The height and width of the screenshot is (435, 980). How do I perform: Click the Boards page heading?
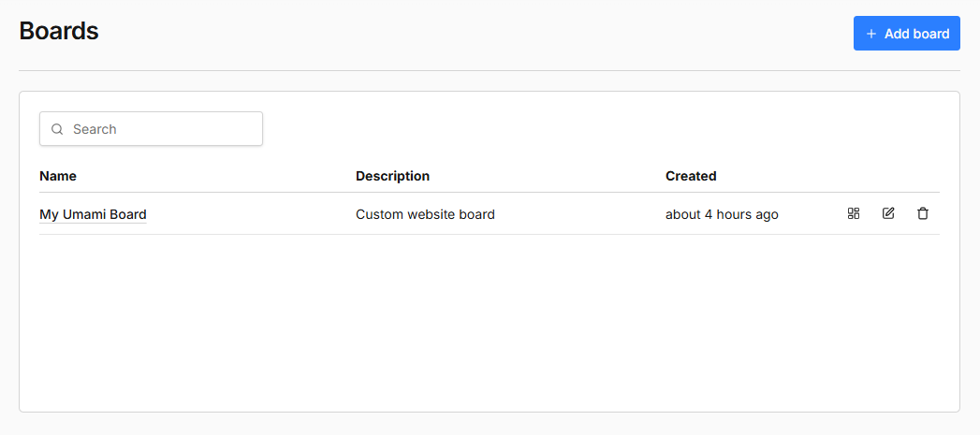[x=59, y=31]
